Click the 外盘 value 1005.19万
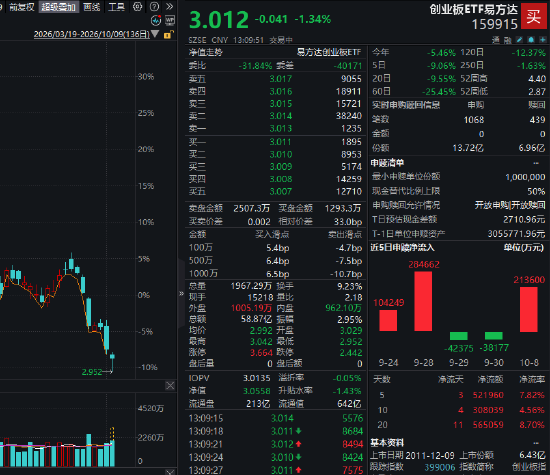 click(x=251, y=308)
